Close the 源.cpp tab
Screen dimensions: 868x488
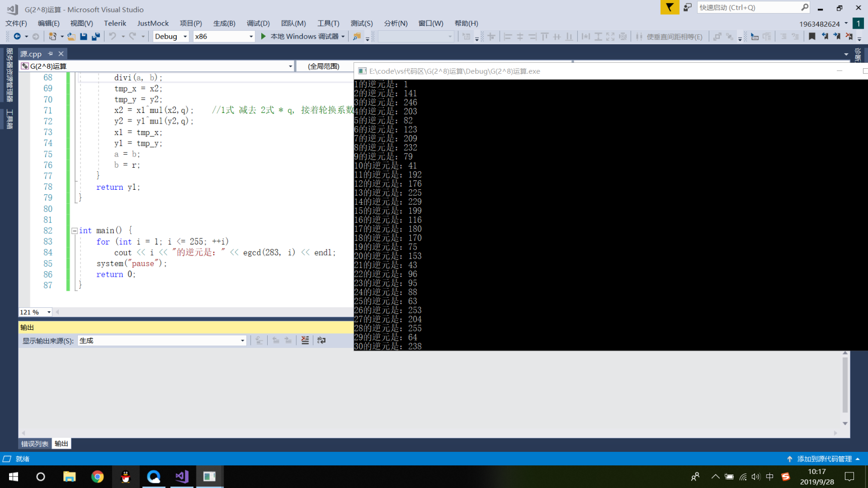click(61, 54)
